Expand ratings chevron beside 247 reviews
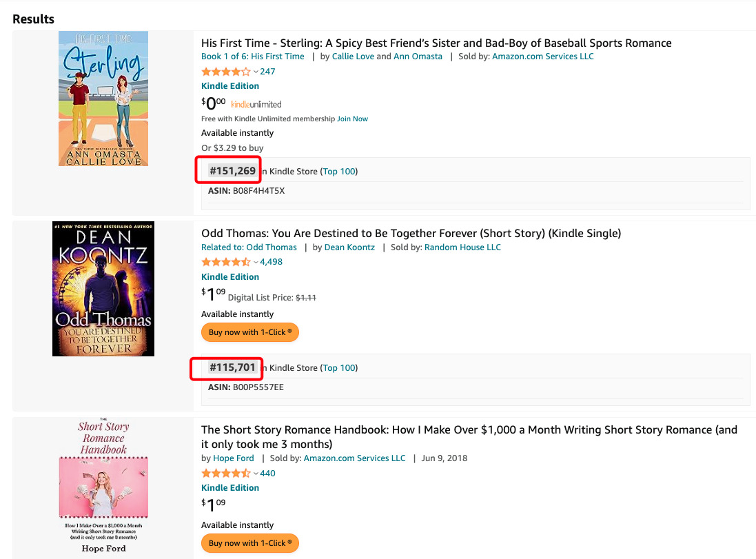The width and height of the screenshot is (756, 559). (x=256, y=72)
